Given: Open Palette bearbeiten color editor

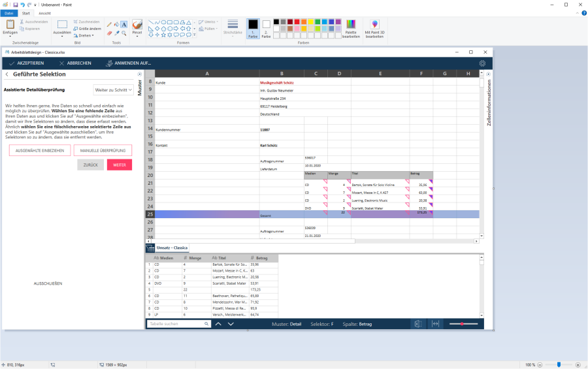Looking at the screenshot, I should point(351,29).
